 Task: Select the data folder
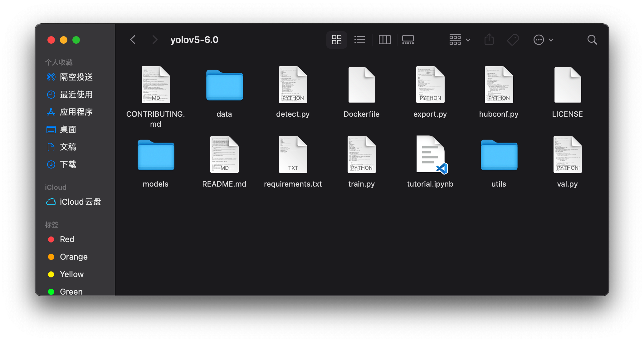point(224,85)
